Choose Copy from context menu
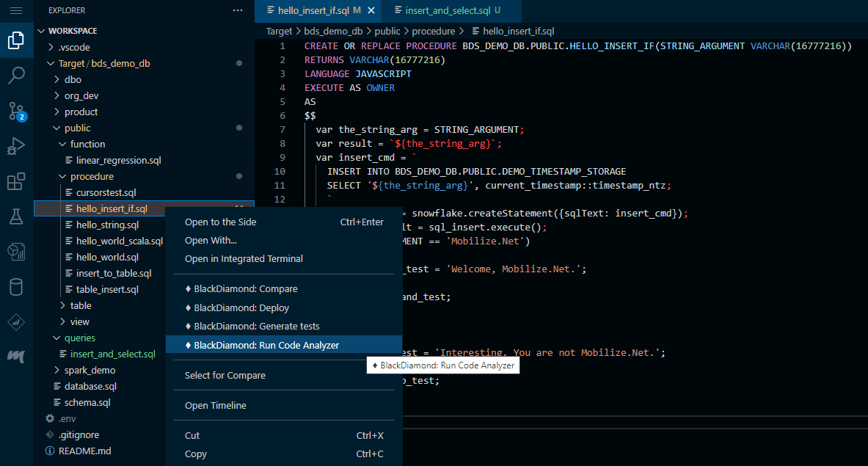868x466 pixels. click(x=284, y=454)
